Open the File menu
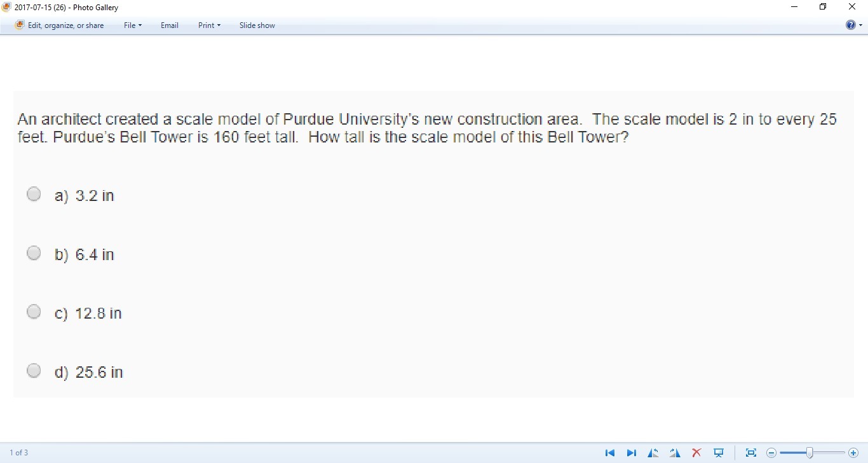 133,25
